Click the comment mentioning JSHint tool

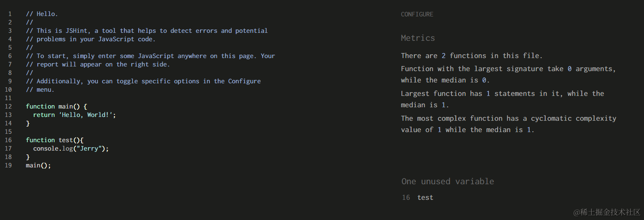click(x=146, y=31)
